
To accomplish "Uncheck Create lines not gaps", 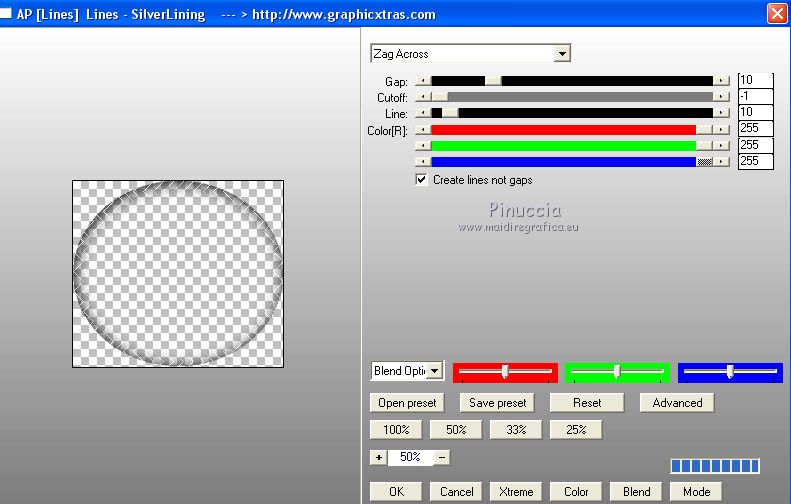I will coord(421,180).
